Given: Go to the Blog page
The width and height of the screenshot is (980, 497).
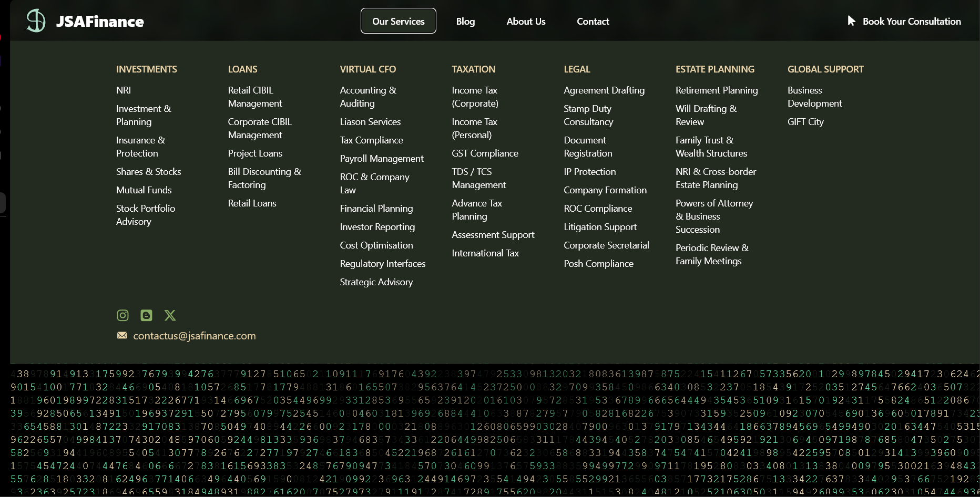Looking at the screenshot, I should pyautogui.click(x=465, y=22).
